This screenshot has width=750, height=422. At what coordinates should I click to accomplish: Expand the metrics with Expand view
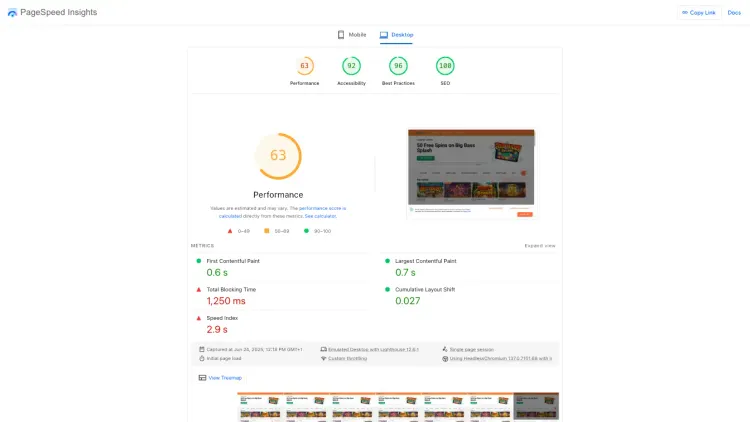point(539,245)
